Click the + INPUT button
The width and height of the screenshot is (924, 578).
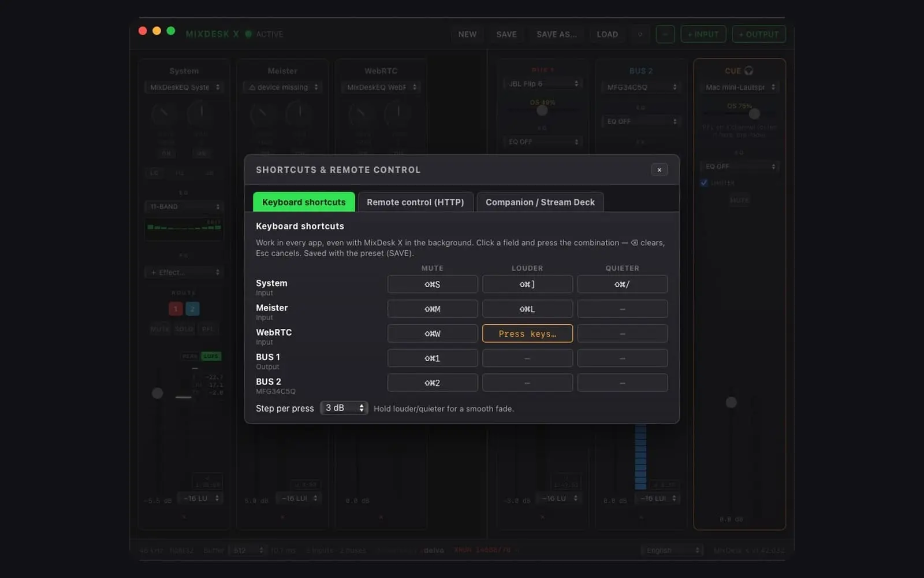click(x=703, y=34)
